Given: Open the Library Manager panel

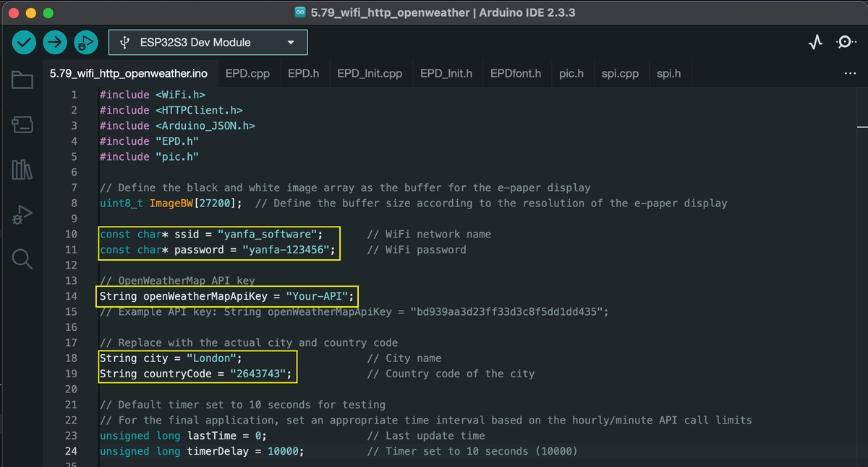Looking at the screenshot, I should pos(22,169).
